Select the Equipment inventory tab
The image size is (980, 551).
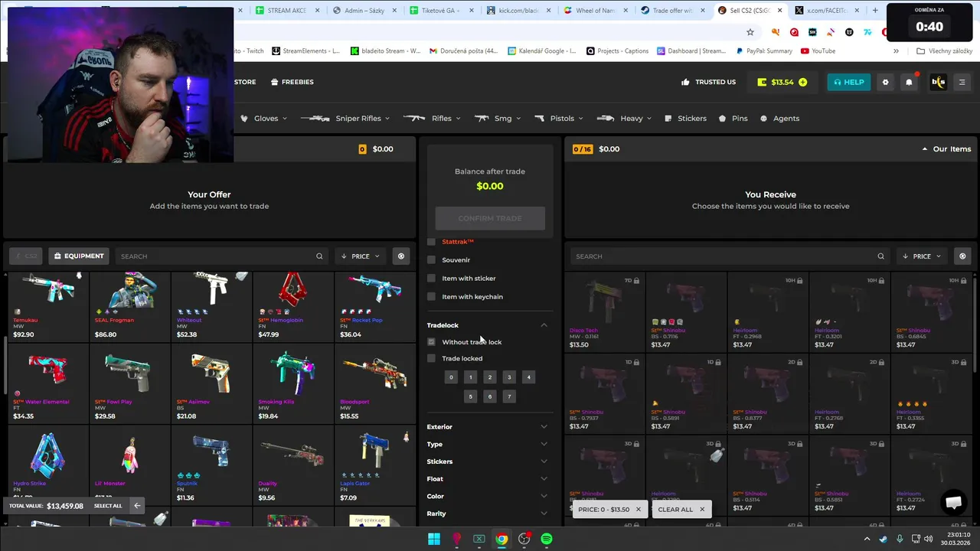coord(79,256)
